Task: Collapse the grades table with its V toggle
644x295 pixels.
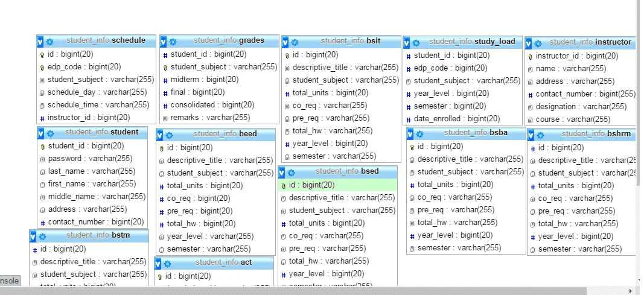Action: point(164,42)
